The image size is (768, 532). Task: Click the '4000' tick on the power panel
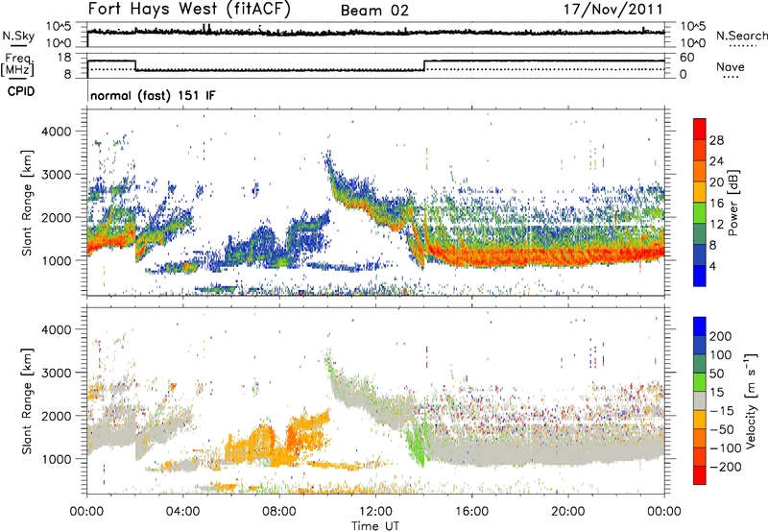click(56, 132)
